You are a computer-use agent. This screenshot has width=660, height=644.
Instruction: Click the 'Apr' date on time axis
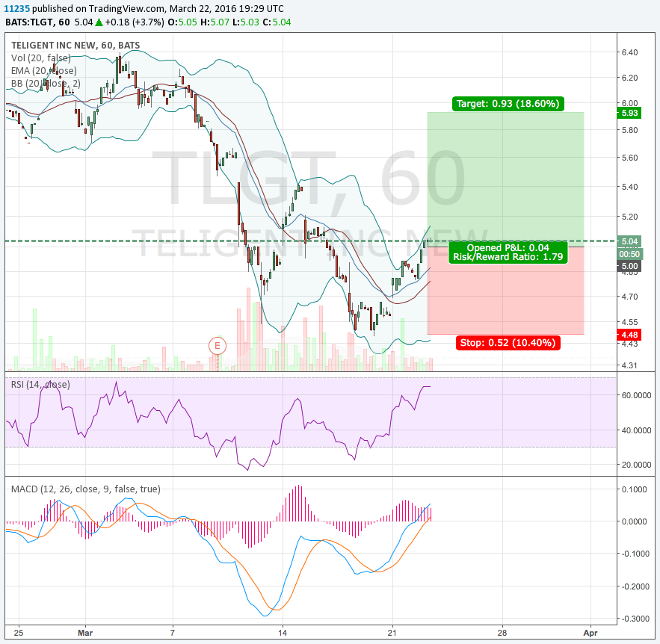590,633
